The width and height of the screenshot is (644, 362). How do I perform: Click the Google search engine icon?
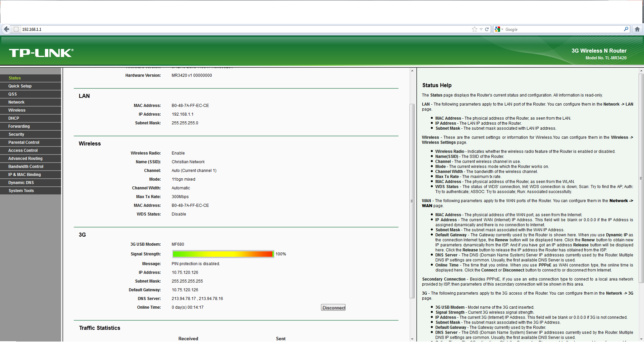[x=497, y=29]
